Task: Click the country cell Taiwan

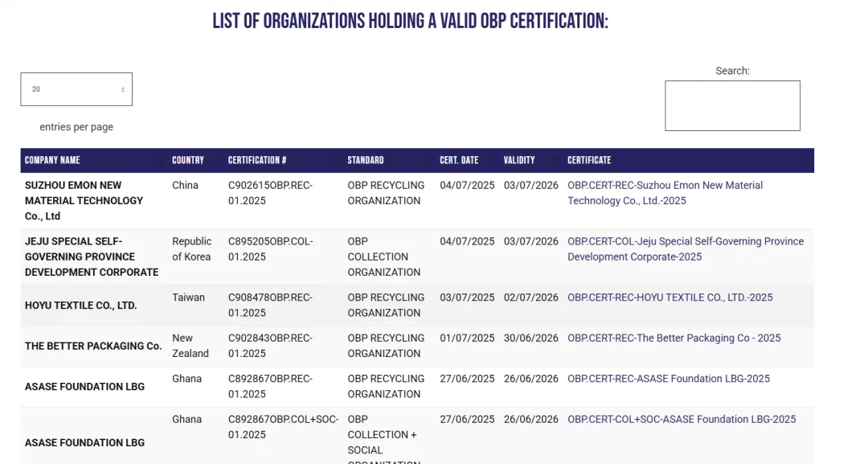Action: click(188, 298)
